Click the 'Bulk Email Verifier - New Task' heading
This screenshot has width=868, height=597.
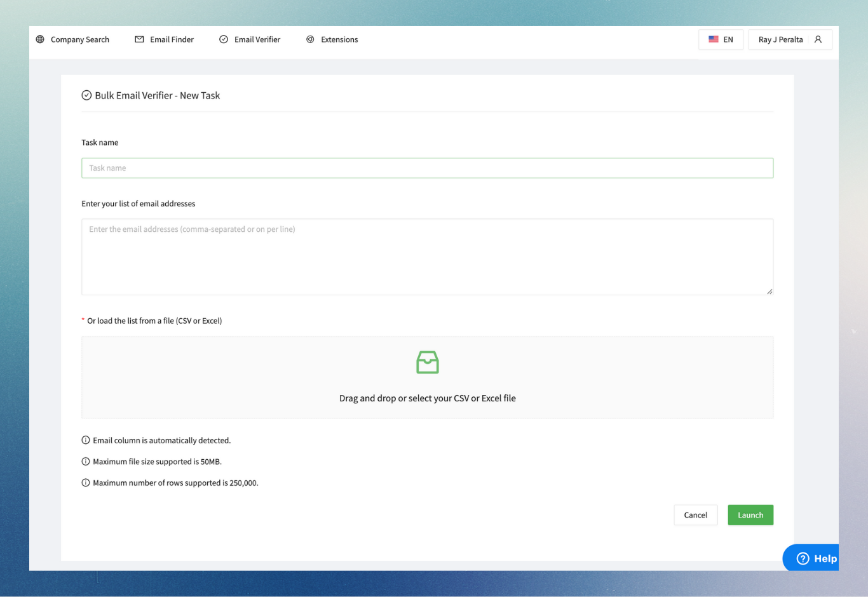coord(158,95)
